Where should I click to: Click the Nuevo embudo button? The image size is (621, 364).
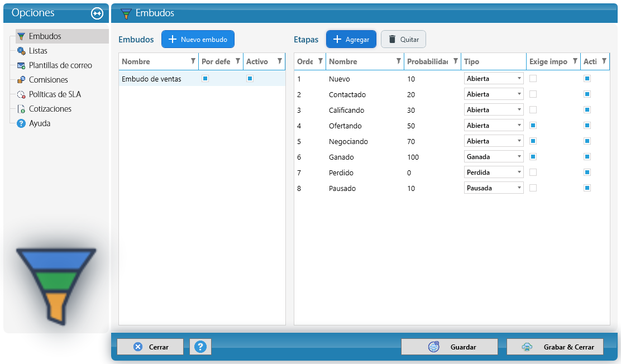click(x=198, y=39)
